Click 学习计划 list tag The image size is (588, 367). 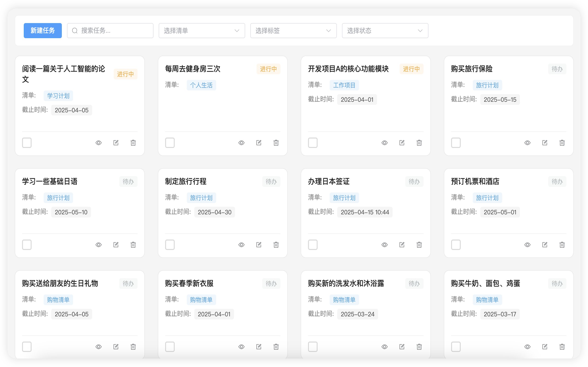[58, 96]
